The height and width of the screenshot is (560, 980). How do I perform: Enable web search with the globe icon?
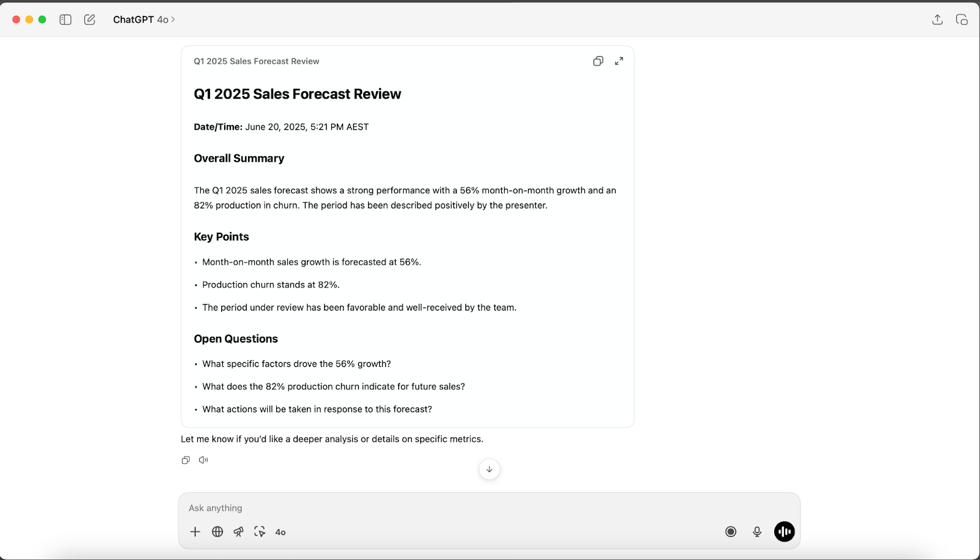217,532
